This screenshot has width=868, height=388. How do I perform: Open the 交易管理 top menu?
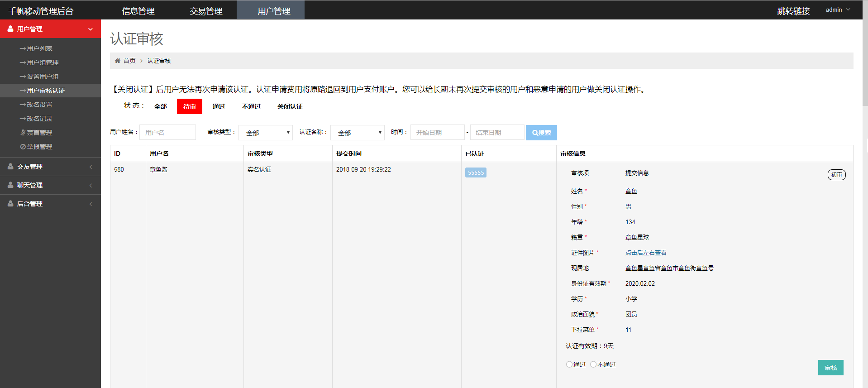206,11
